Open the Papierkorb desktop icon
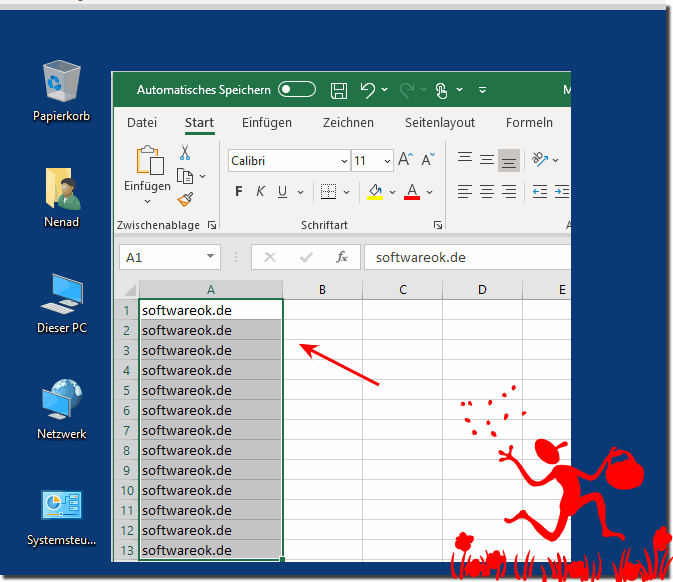The image size is (673, 582). click(x=61, y=91)
